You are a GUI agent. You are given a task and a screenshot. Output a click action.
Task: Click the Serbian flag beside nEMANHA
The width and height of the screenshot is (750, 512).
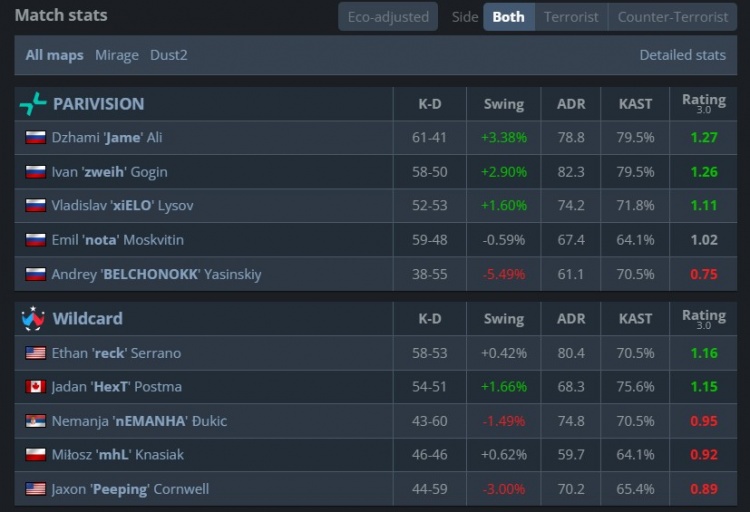(x=36, y=421)
